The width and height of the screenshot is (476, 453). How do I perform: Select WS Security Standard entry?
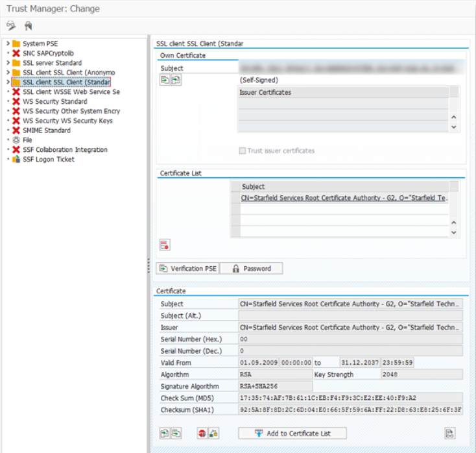point(55,101)
